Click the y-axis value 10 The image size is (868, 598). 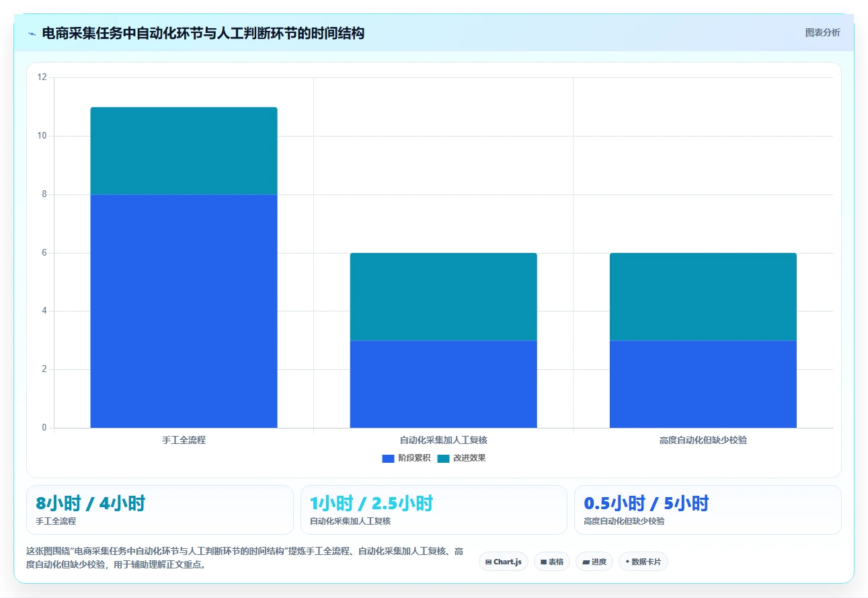click(42, 136)
